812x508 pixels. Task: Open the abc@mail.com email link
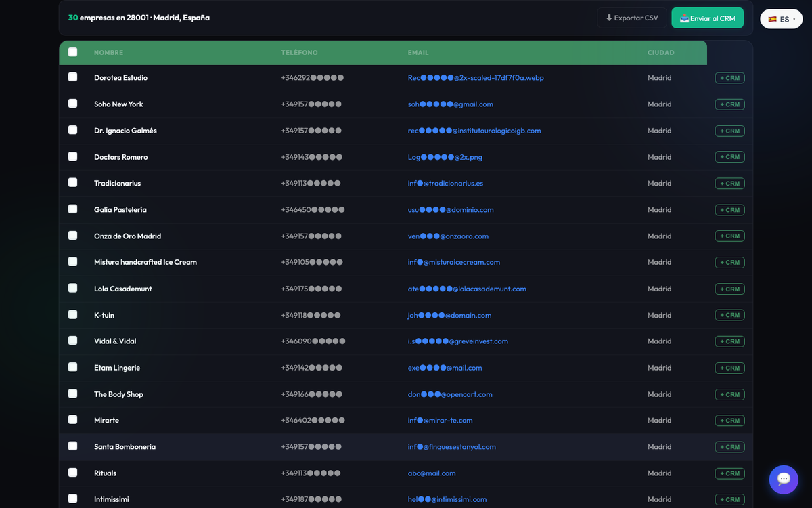(432, 473)
